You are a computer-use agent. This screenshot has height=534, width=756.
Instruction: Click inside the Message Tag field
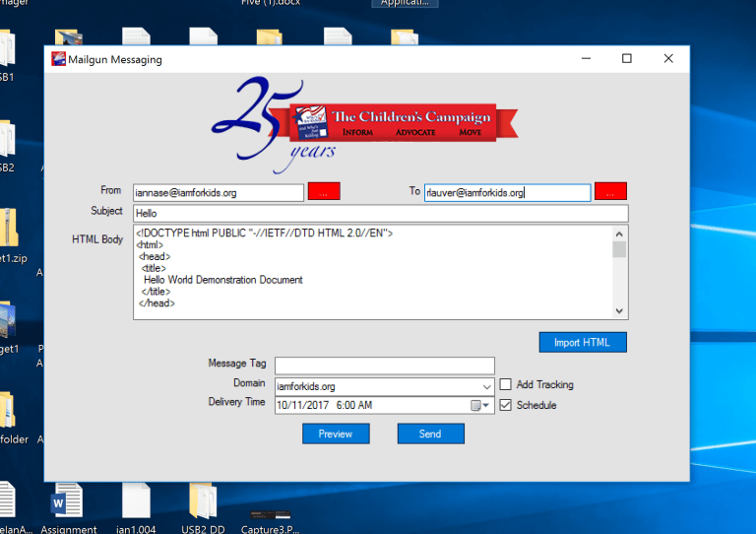(384, 367)
